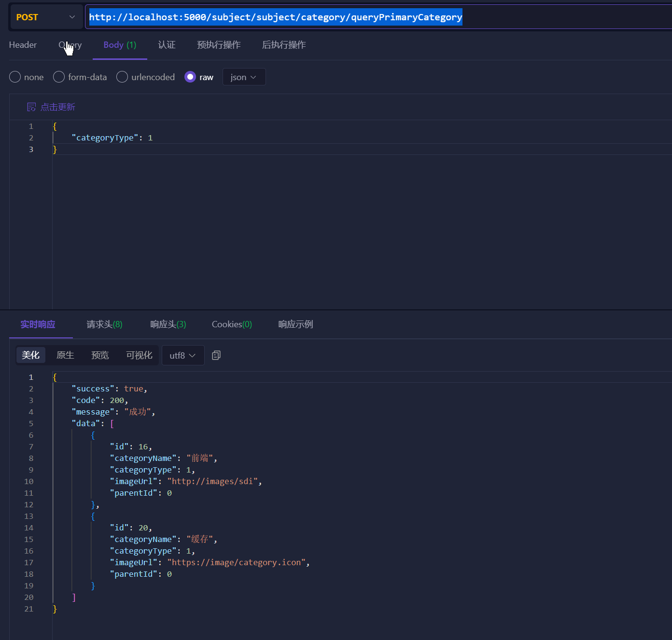The height and width of the screenshot is (640, 672).
Task: Click the categoryName "前端" line
Action: [x=164, y=458]
